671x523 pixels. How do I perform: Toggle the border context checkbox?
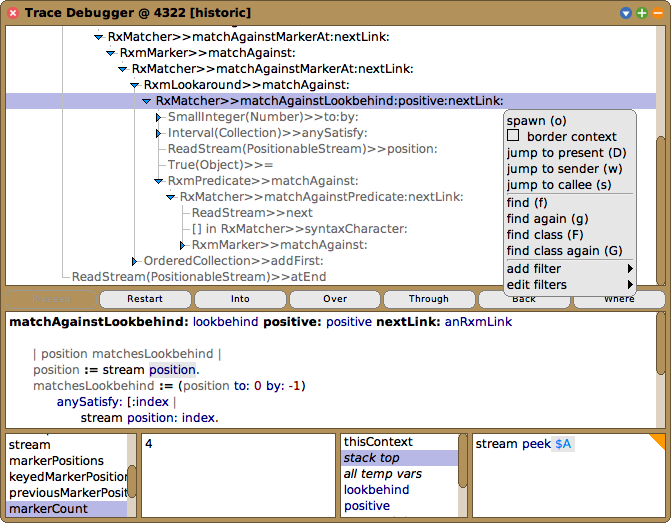(514, 136)
